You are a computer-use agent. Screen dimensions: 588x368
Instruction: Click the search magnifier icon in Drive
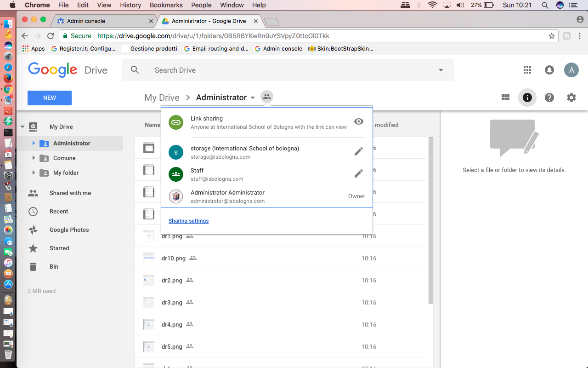point(135,70)
